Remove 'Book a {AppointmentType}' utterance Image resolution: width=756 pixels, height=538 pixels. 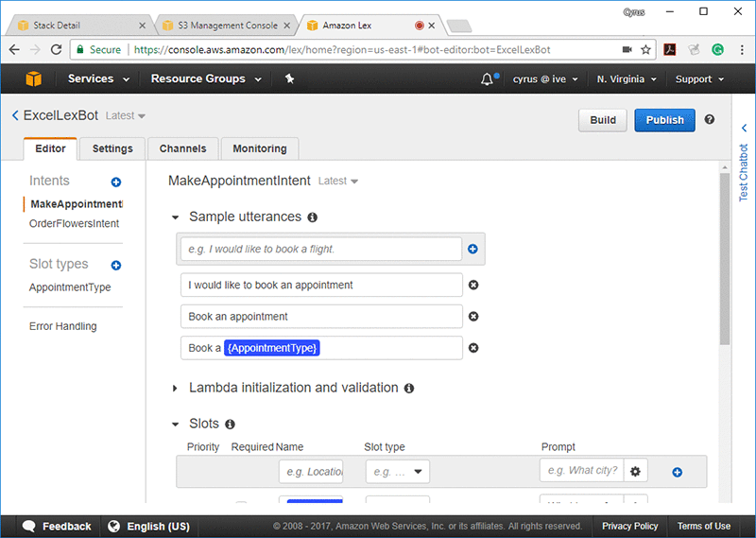coord(473,348)
